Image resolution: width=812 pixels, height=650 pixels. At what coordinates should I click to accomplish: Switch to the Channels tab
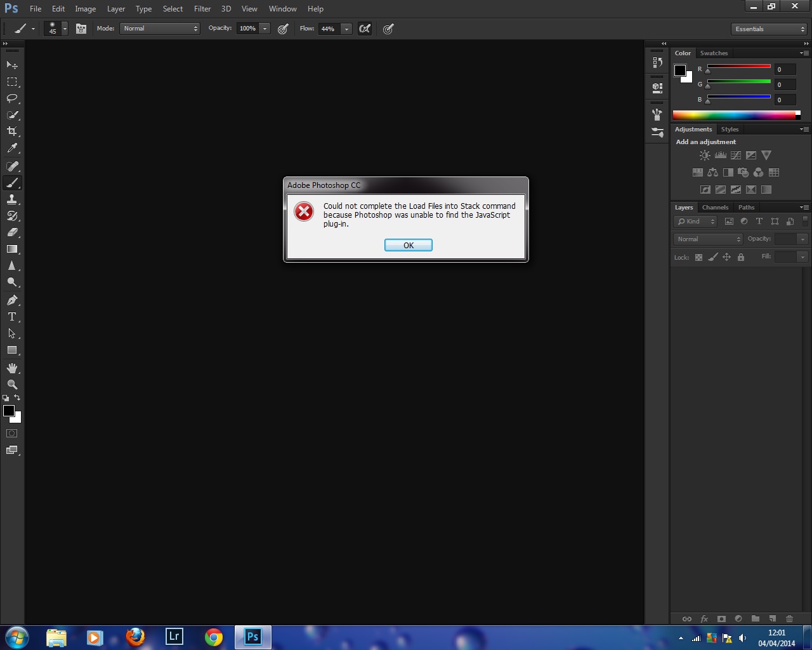715,208
